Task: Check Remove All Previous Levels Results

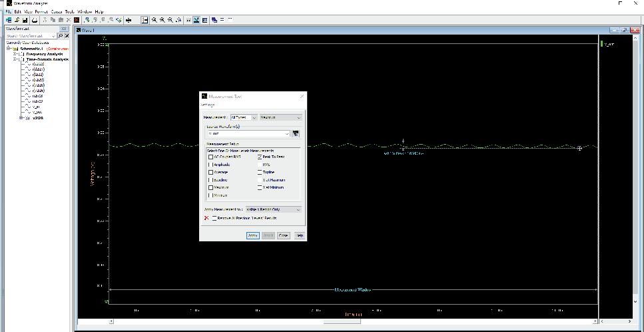Action: pos(214,218)
